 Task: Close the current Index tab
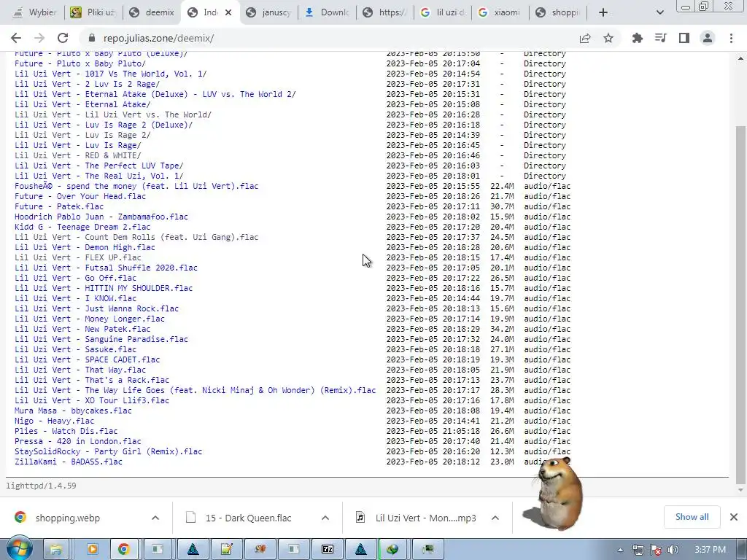pos(228,12)
